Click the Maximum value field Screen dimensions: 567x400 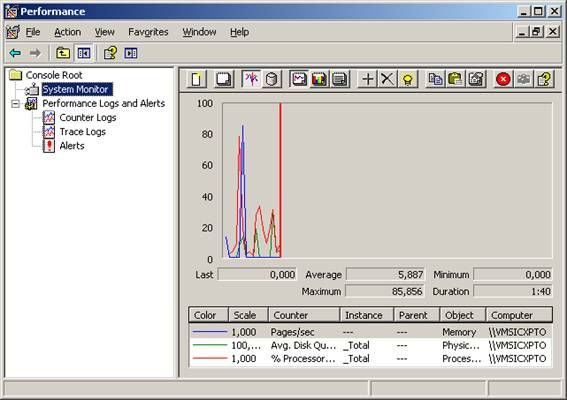384,291
